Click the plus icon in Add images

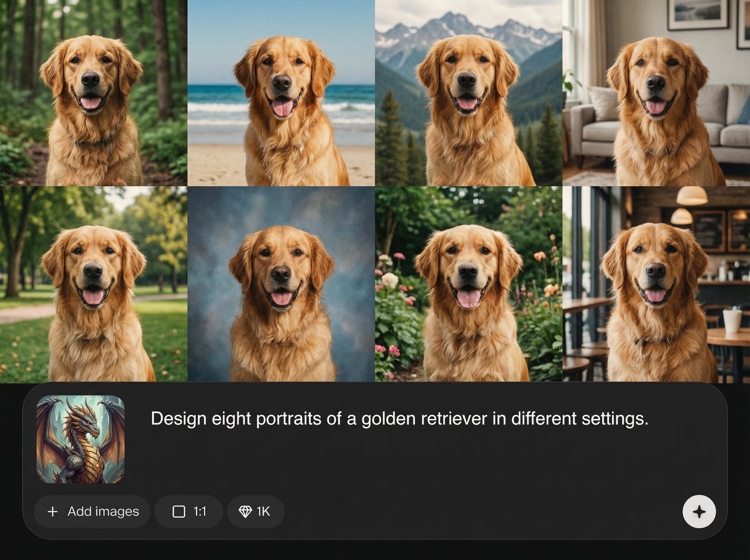point(52,512)
